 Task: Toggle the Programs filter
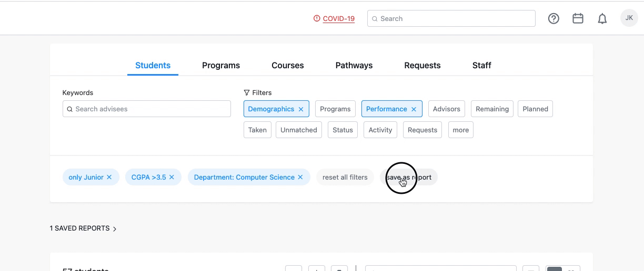click(x=335, y=109)
